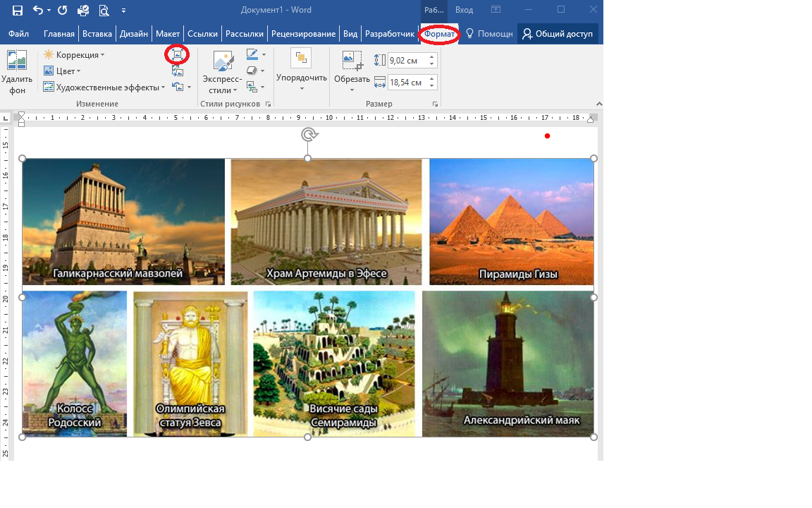Open the Коррекция dropdown
Image resolution: width=812 pixels, height=508 pixels.
74,55
